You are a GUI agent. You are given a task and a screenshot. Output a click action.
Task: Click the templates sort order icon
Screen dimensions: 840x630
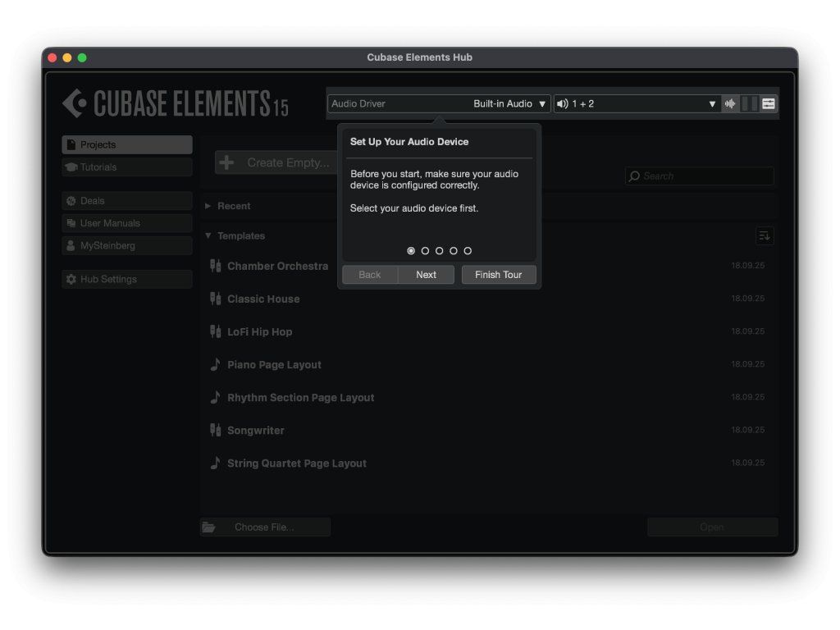[765, 236]
